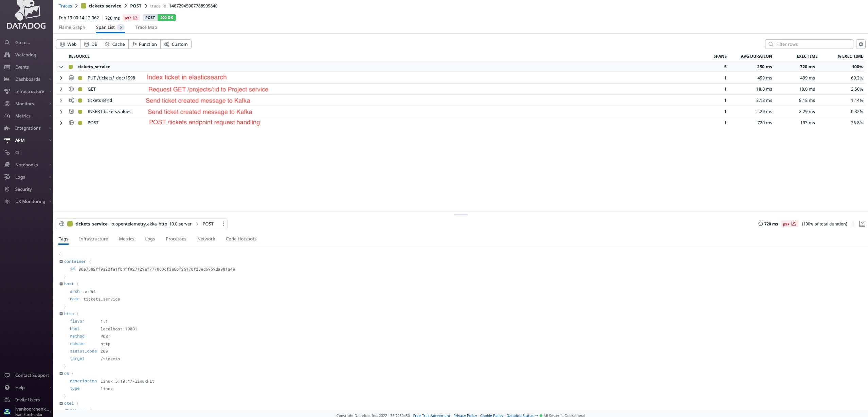Filter spans by Function type
This screenshot has width=868, height=417.
(144, 44)
